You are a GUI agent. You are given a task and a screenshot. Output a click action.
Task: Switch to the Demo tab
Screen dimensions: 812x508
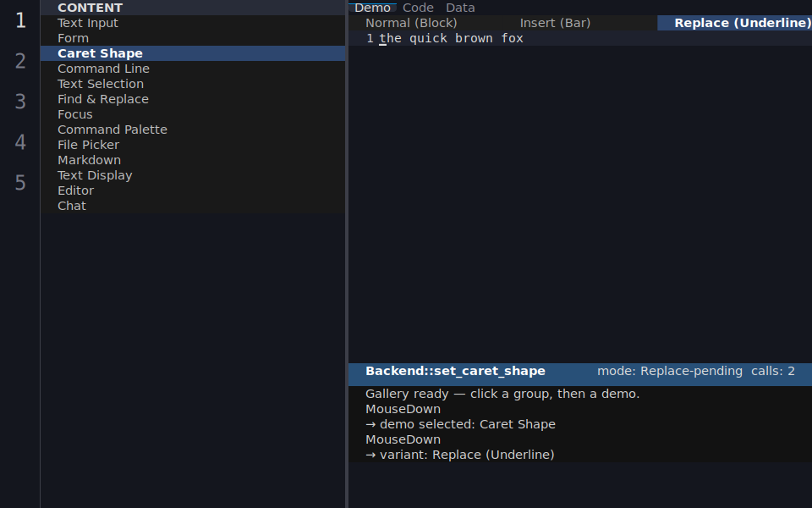tap(372, 8)
